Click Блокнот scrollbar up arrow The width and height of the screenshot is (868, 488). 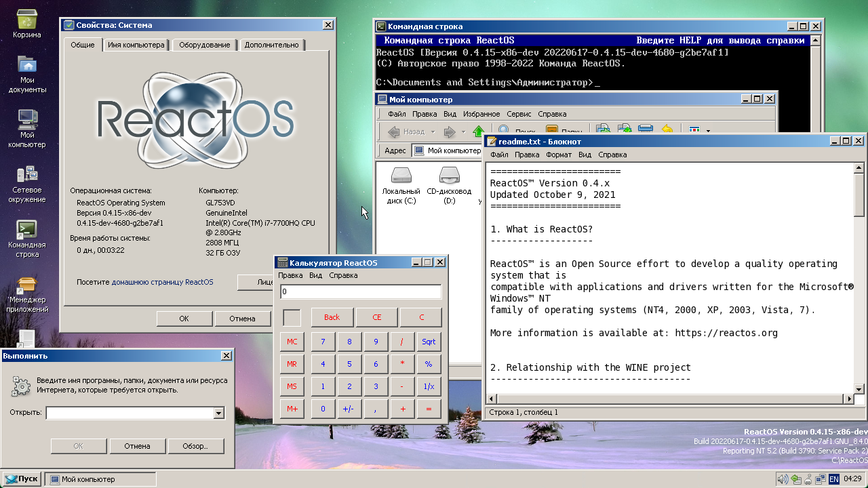click(859, 167)
